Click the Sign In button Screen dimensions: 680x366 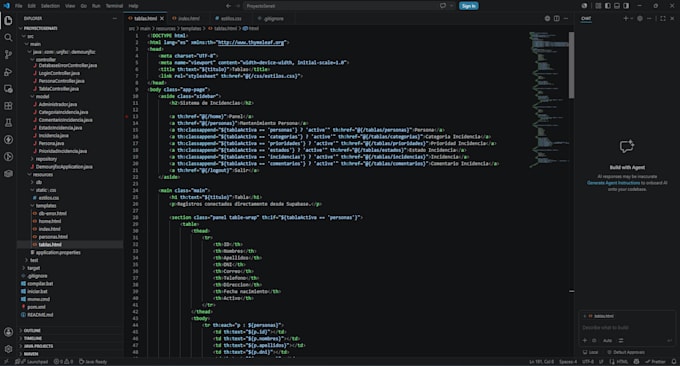point(469,6)
